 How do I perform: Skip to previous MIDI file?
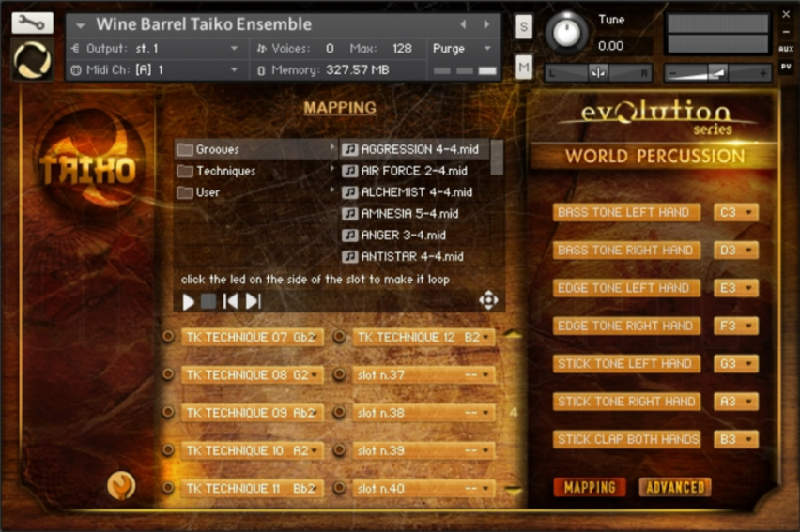pyautogui.click(x=230, y=301)
